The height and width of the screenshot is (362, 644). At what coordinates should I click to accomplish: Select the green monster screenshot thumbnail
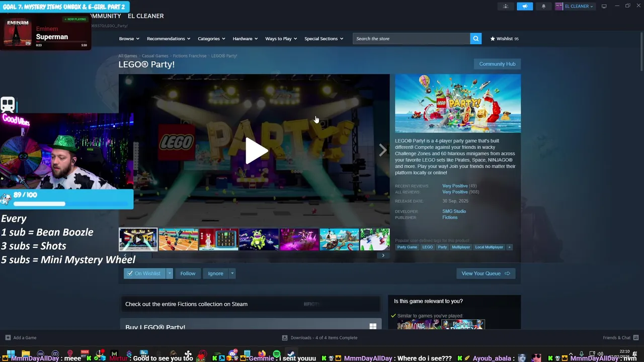[259, 239]
